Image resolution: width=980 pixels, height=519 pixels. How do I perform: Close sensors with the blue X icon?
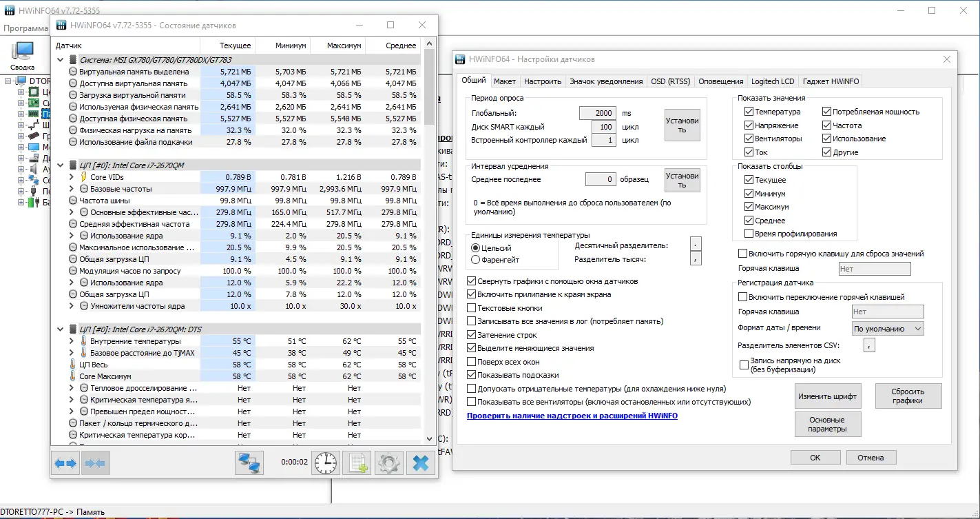420,463
